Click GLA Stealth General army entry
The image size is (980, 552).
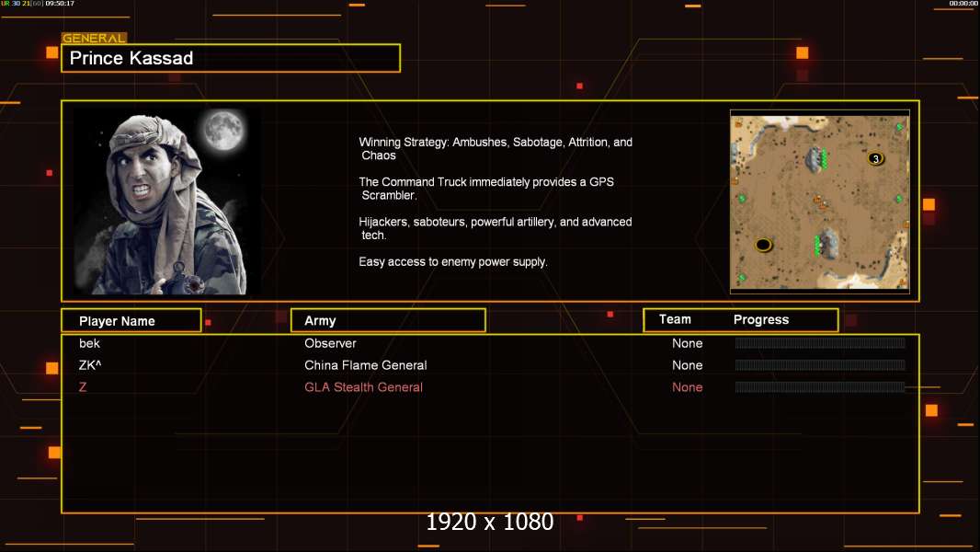pyautogui.click(x=363, y=387)
